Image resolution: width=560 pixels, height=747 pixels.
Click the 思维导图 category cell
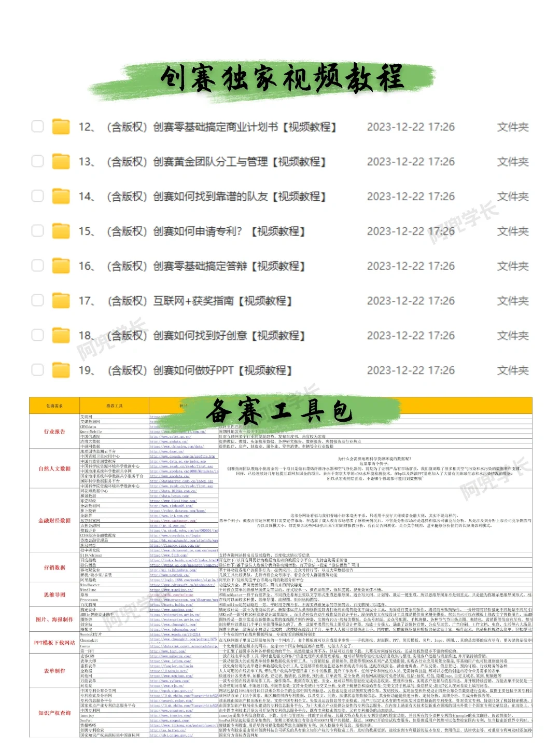point(54,595)
